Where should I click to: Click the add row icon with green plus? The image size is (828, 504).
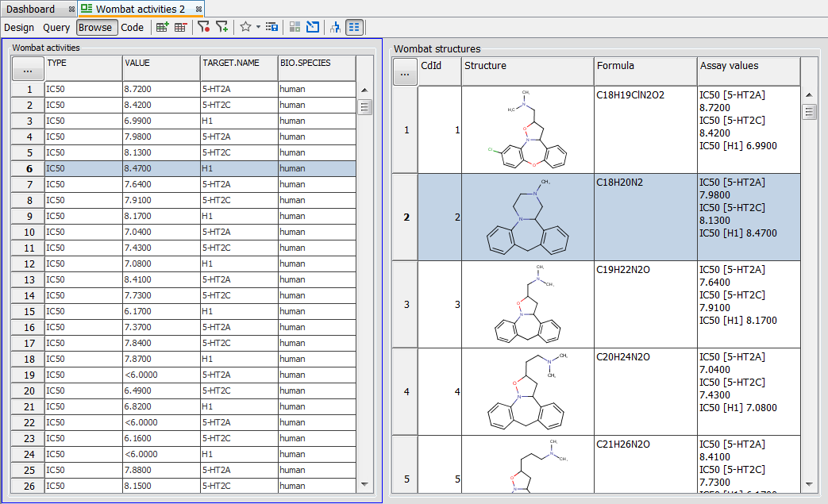point(163,27)
